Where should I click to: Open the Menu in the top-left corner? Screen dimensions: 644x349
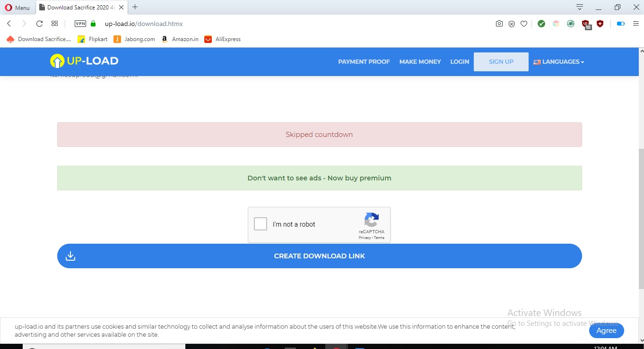point(17,7)
